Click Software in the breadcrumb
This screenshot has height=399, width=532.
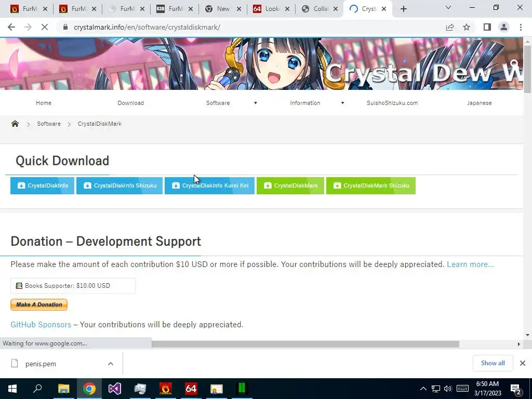coord(49,124)
